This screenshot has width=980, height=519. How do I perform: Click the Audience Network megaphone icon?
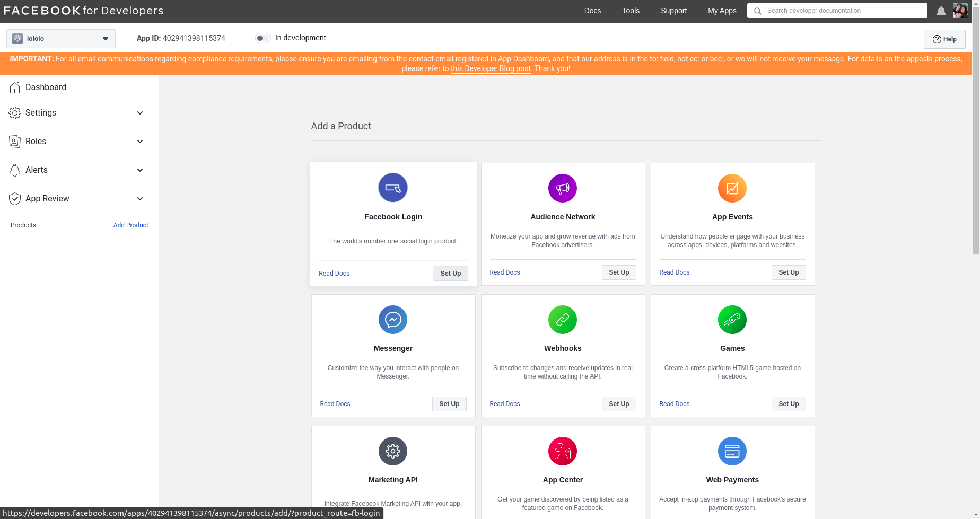562,188
